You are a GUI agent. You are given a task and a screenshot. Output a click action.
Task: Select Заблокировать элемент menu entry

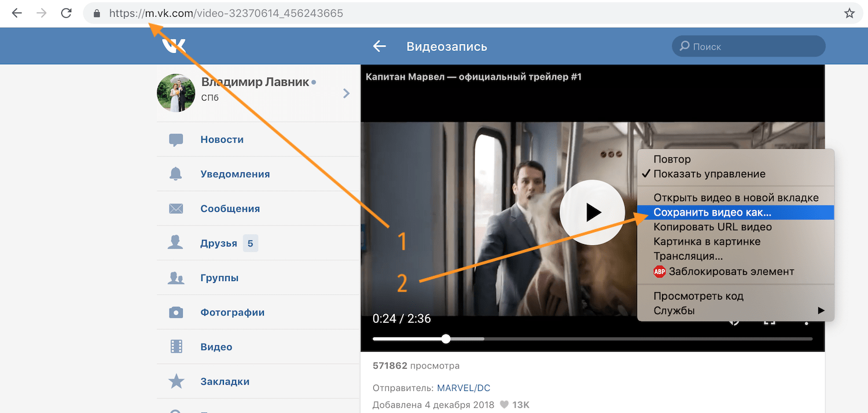click(735, 271)
